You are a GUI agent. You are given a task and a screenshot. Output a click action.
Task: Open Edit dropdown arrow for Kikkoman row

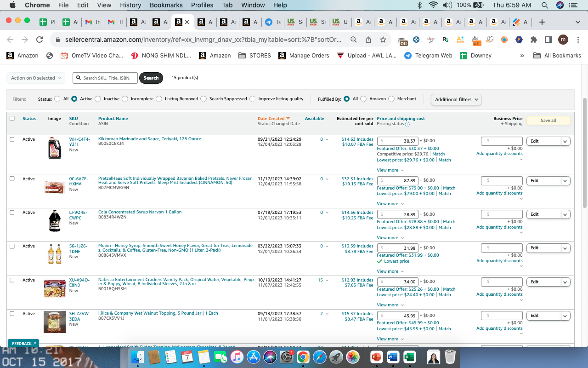click(x=565, y=141)
